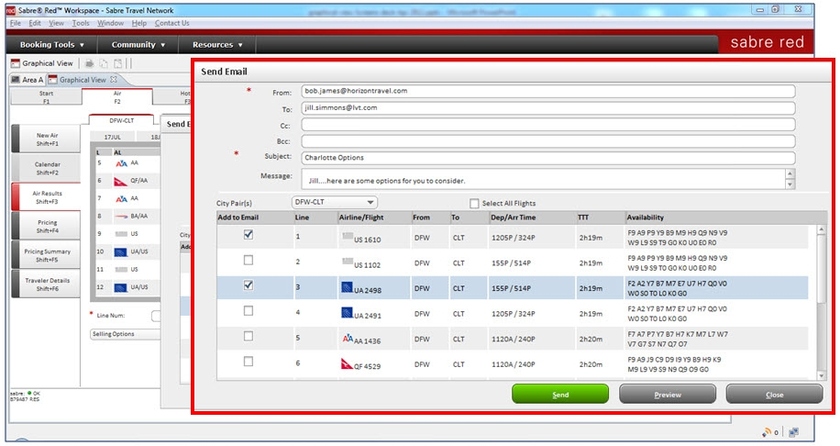Click the Qantas logo for QF 4529
Screen dimensions: 840x446
[346, 365]
